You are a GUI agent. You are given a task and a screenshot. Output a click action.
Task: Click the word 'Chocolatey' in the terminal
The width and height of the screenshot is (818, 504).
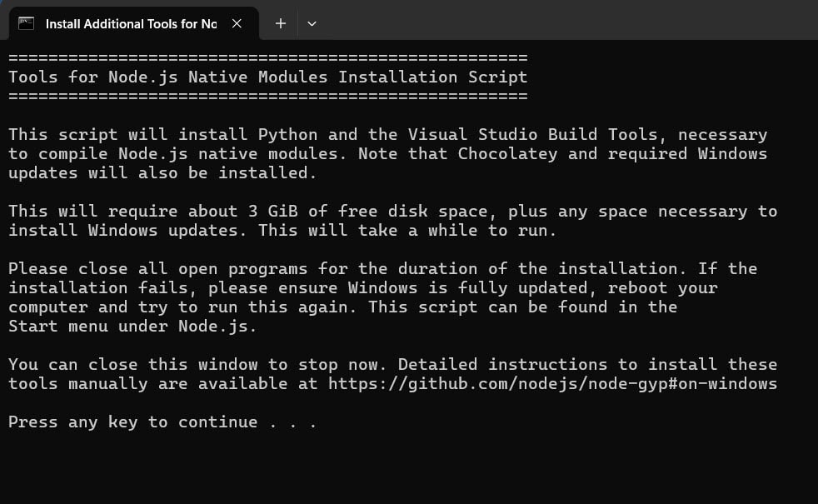(507, 154)
